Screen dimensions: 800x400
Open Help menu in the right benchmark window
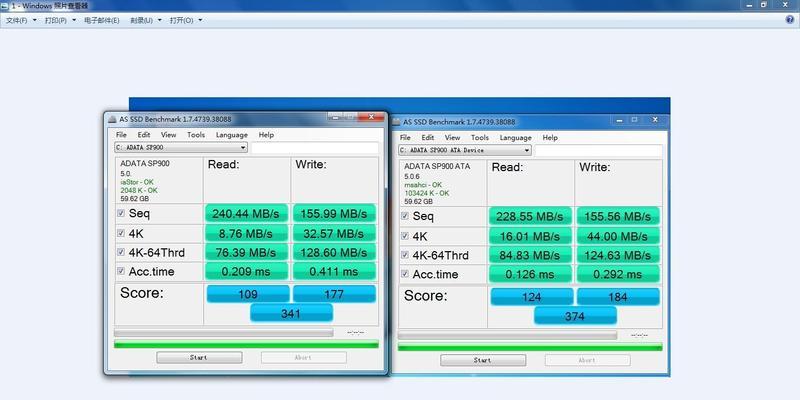[550, 138]
